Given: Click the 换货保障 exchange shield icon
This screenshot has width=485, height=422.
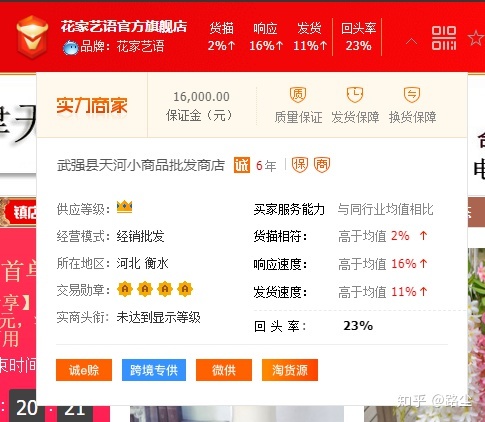Looking at the screenshot, I should tap(412, 95).
